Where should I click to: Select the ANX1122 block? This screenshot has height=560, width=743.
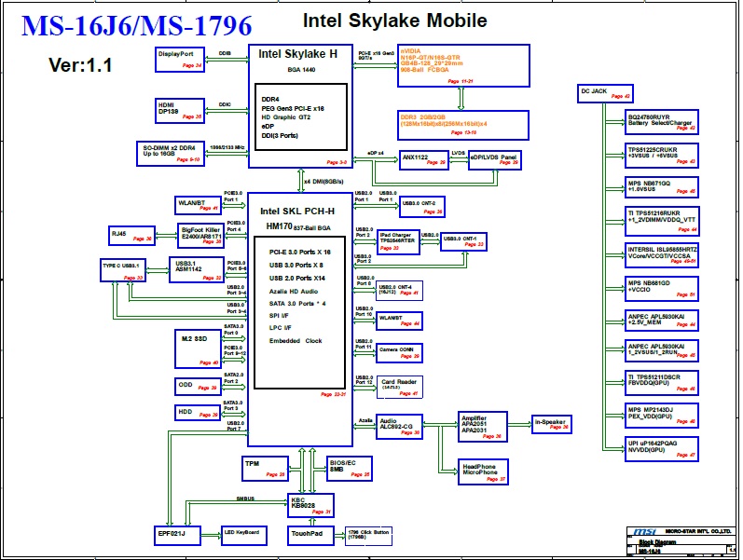tap(423, 160)
